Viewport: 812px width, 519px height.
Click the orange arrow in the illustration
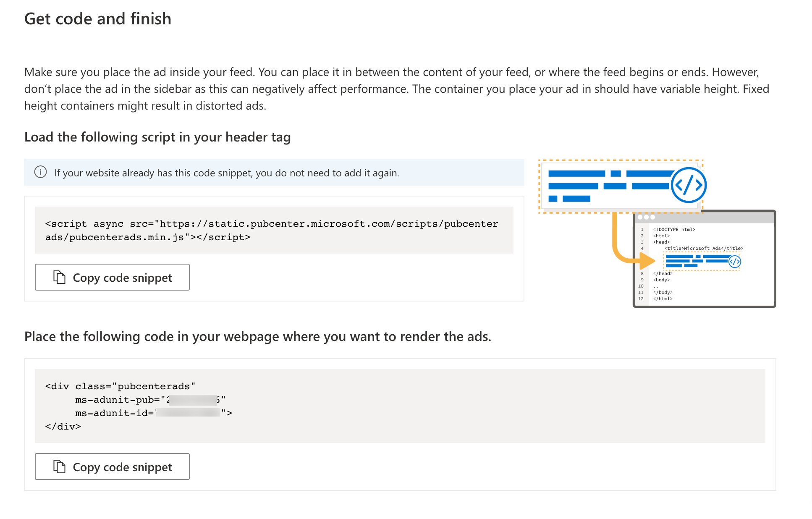pyautogui.click(x=630, y=251)
